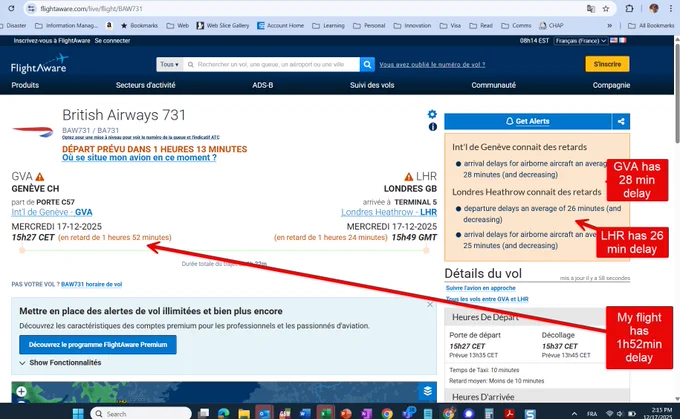Viewport: 680px width, 419px height.
Task: Click the flight info circle icon
Action: (432, 127)
